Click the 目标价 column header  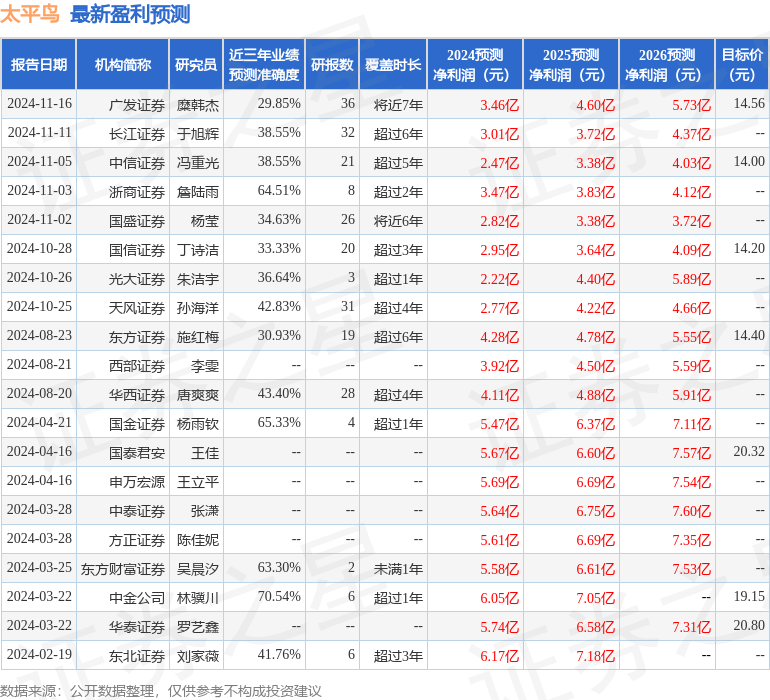[x=742, y=65]
